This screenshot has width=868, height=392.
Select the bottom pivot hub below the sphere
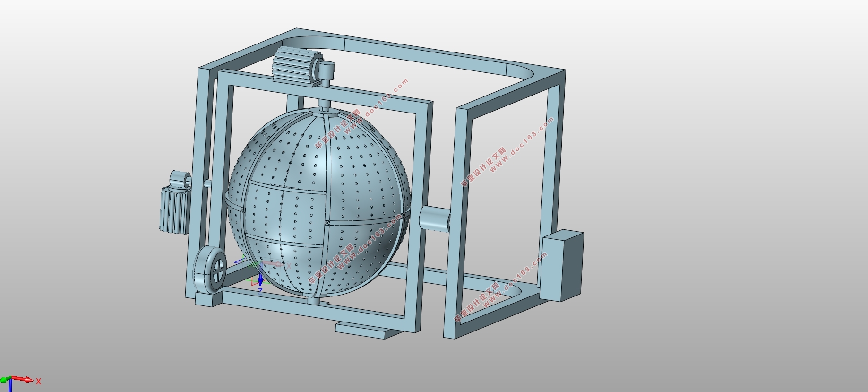coord(314,300)
